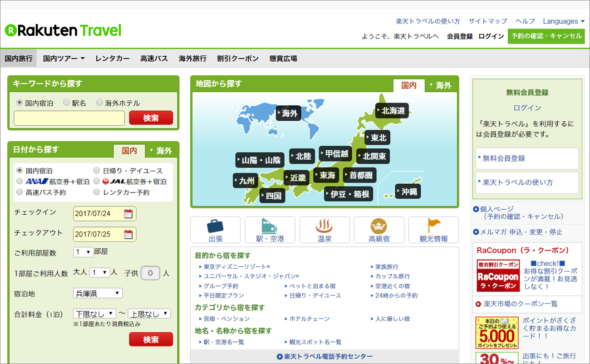This screenshot has width=590, height=364.
Task: Select 九州 region on the map
Action: click(246, 180)
